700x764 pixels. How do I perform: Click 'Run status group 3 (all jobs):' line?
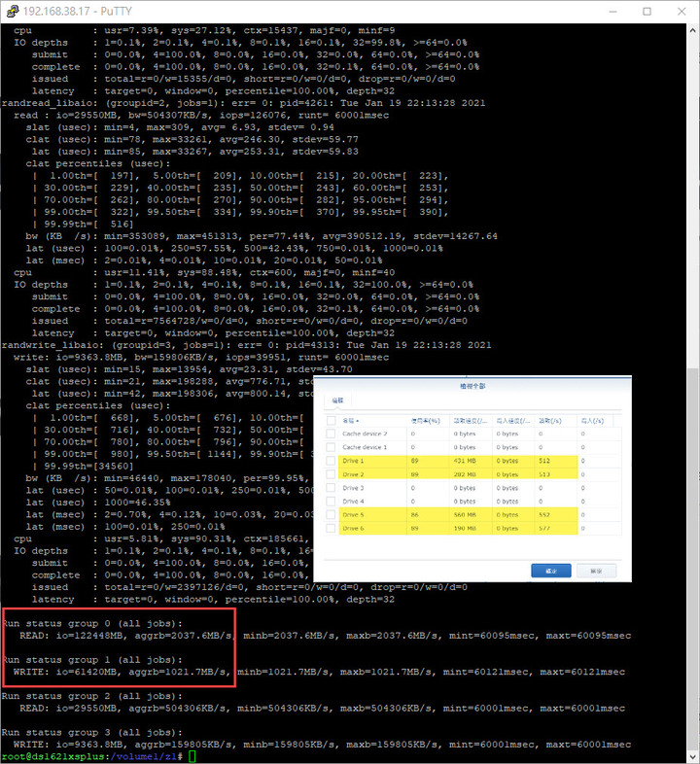pyautogui.click(x=92, y=732)
